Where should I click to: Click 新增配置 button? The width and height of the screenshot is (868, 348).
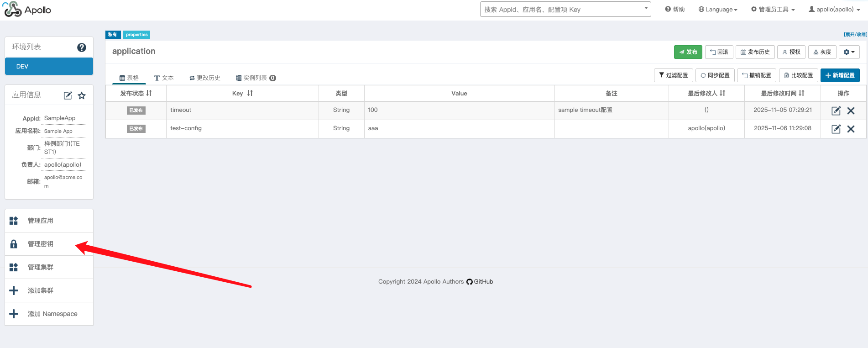click(x=840, y=75)
